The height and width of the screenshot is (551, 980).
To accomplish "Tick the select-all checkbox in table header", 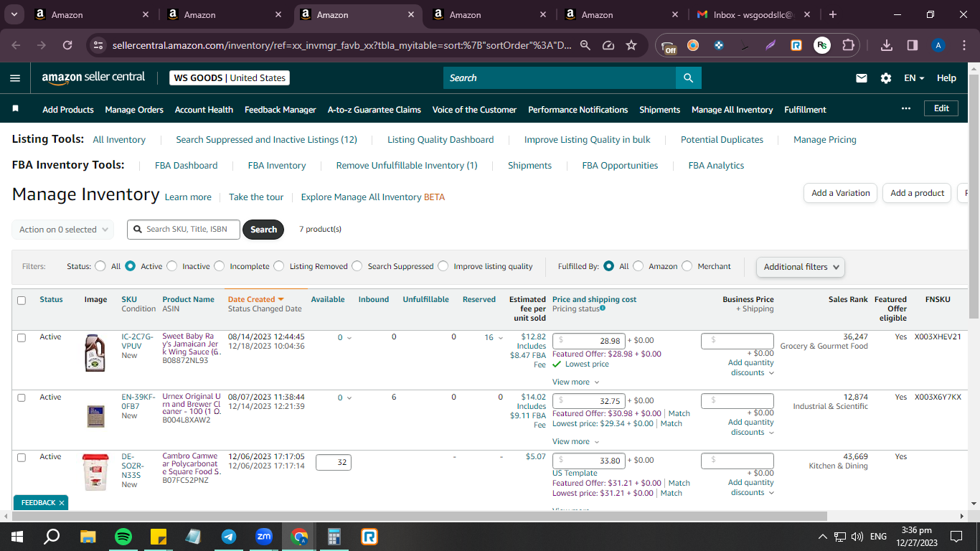I will [22, 301].
